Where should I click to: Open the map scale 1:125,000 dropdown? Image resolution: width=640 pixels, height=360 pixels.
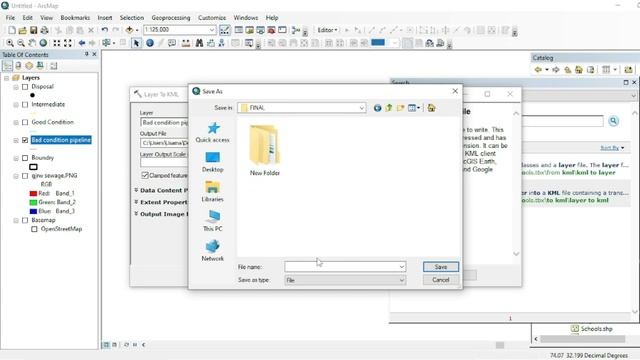(212, 30)
